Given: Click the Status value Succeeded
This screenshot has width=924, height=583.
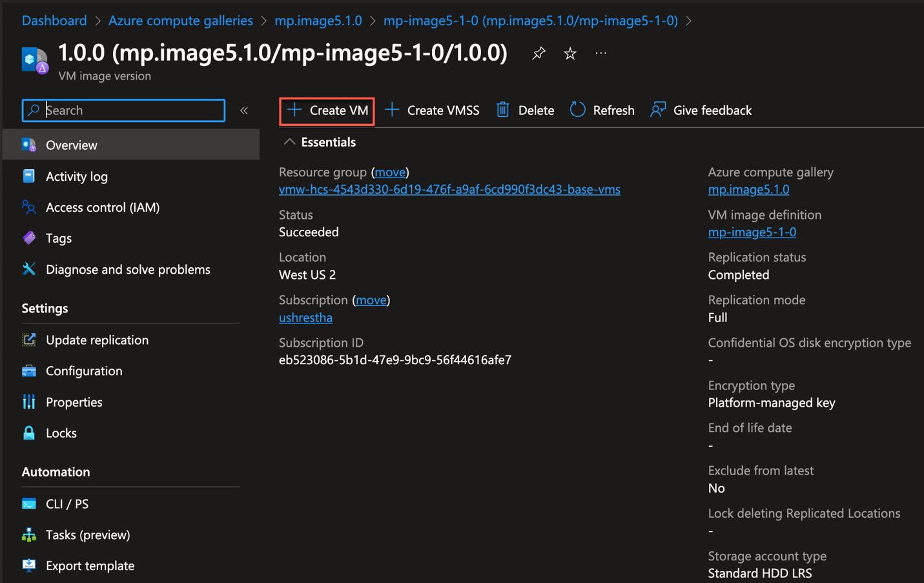Looking at the screenshot, I should (309, 232).
